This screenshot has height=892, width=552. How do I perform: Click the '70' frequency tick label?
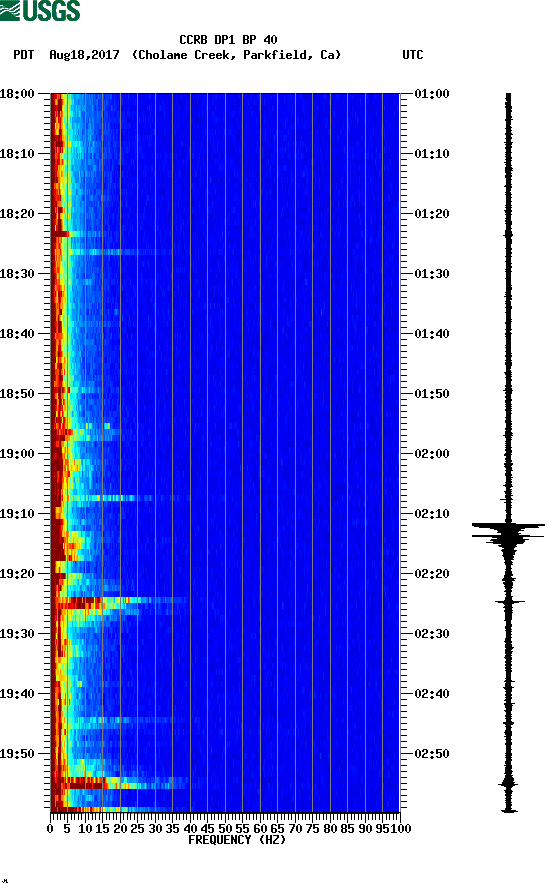click(x=295, y=829)
